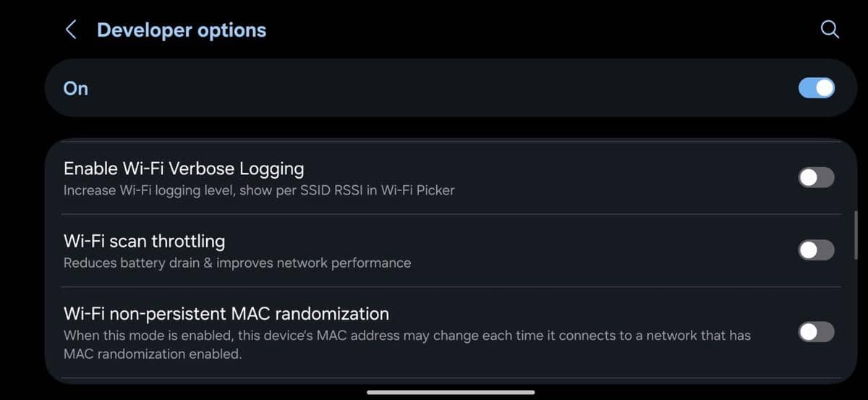
Task: Tap the home gesture bar at the bottom
Action: click(451, 392)
